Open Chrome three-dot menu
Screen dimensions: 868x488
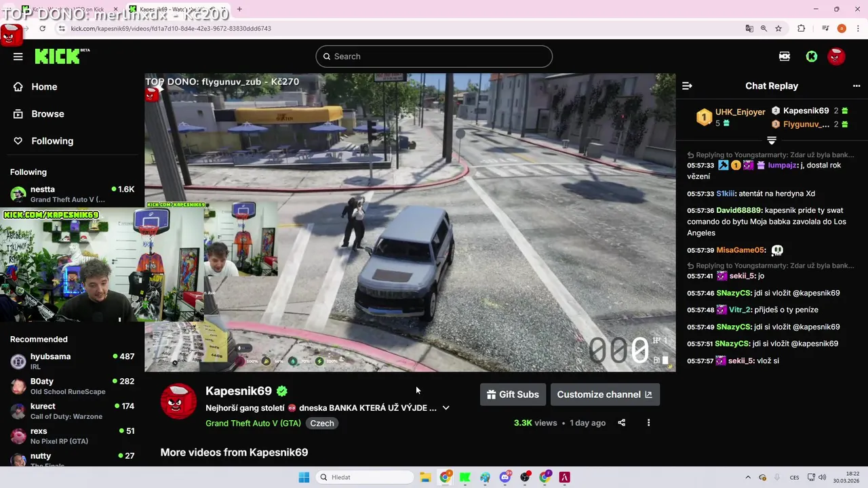[856, 28]
